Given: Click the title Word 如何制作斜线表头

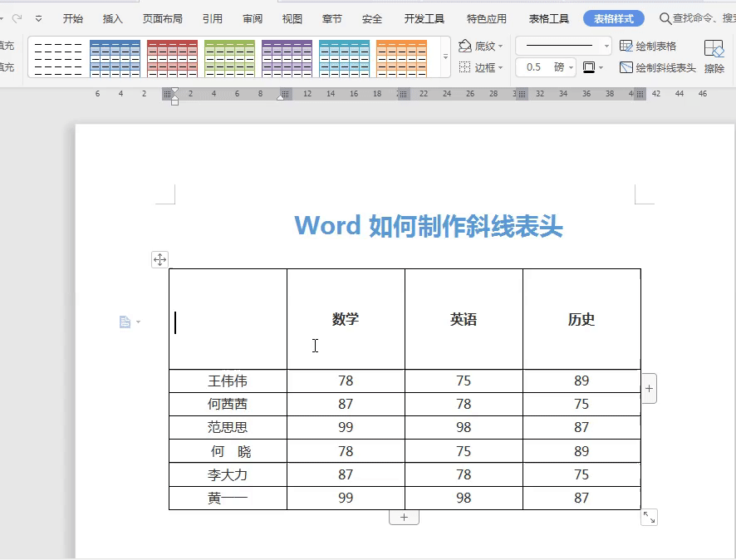Looking at the screenshot, I should (x=428, y=226).
